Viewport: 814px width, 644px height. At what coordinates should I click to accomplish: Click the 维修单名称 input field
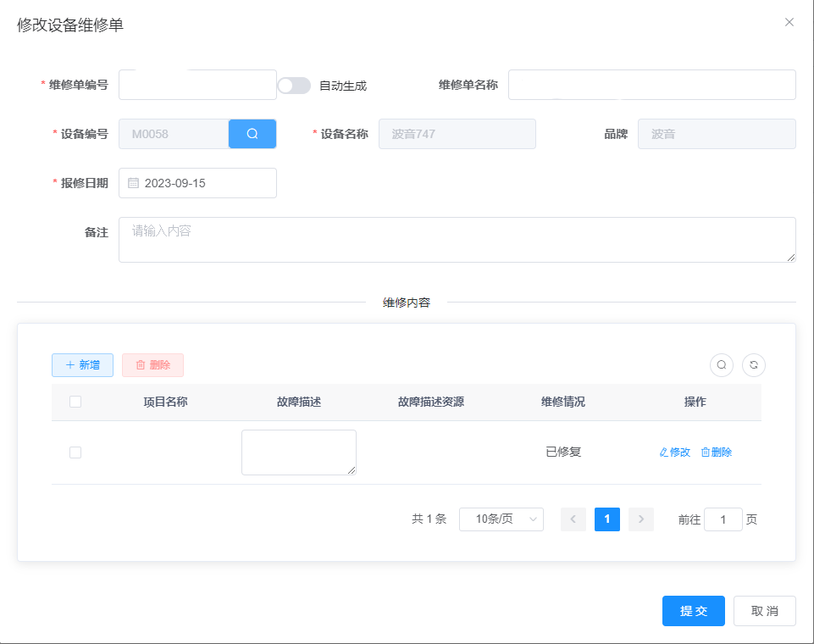click(x=651, y=85)
